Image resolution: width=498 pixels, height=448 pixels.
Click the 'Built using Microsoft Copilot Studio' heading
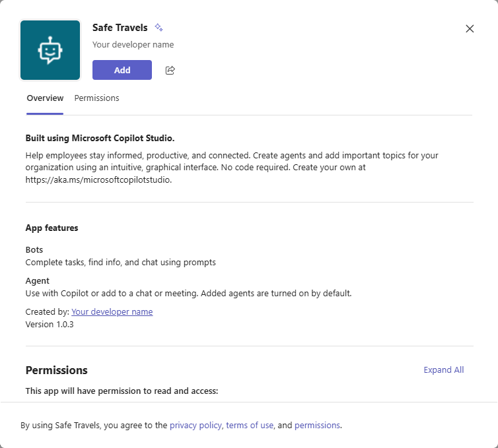click(x=100, y=139)
